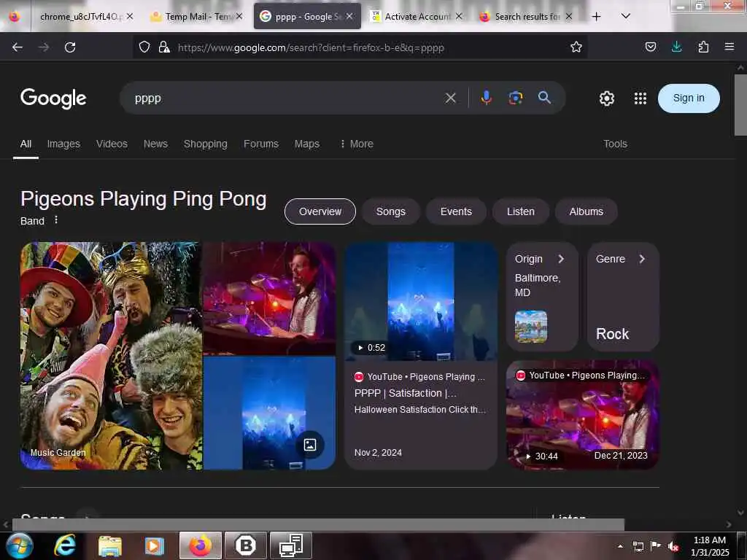Viewport: 747px width, 560px height.
Task: Switch to the chrome_u8cJTvfL4O tab
Action: (x=80, y=17)
